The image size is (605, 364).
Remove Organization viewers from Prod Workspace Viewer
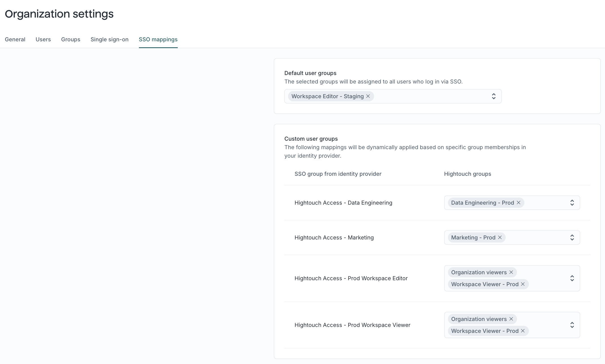(511, 319)
